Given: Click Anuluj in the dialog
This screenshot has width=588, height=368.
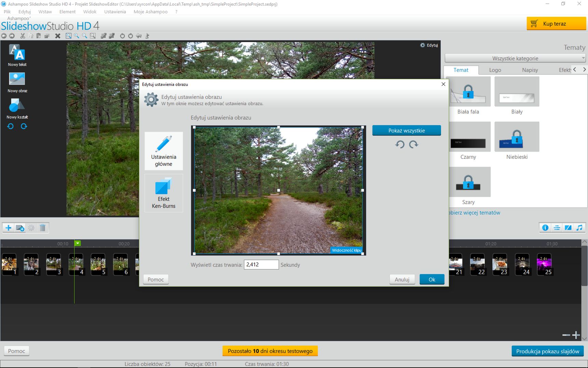Looking at the screenshot, I should (402, 279).
